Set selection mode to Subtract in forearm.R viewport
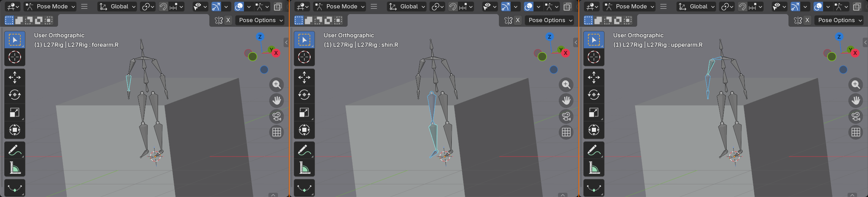The image size is (868, 197). click(29, 20)
